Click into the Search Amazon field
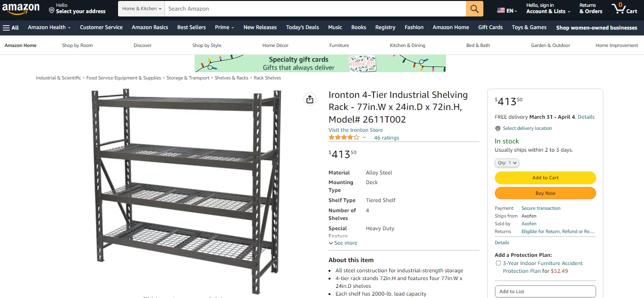Image resolution: width=644 pixels, height=298 pixels. pos(315,9)
